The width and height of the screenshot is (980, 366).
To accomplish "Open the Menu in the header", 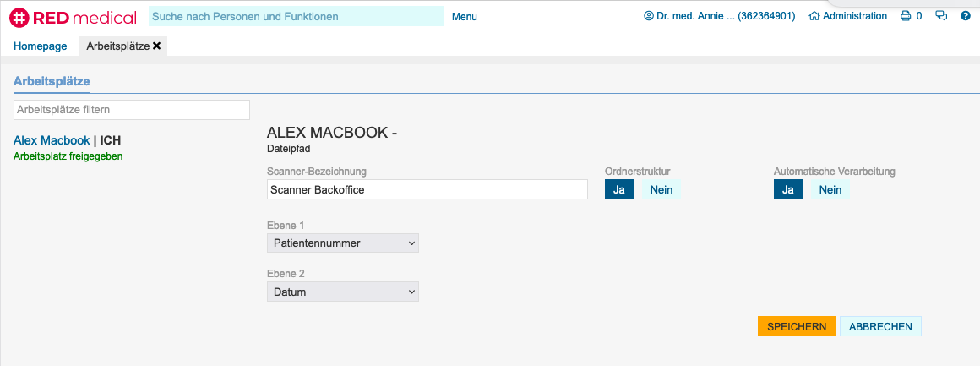I will tap(464, 16).
